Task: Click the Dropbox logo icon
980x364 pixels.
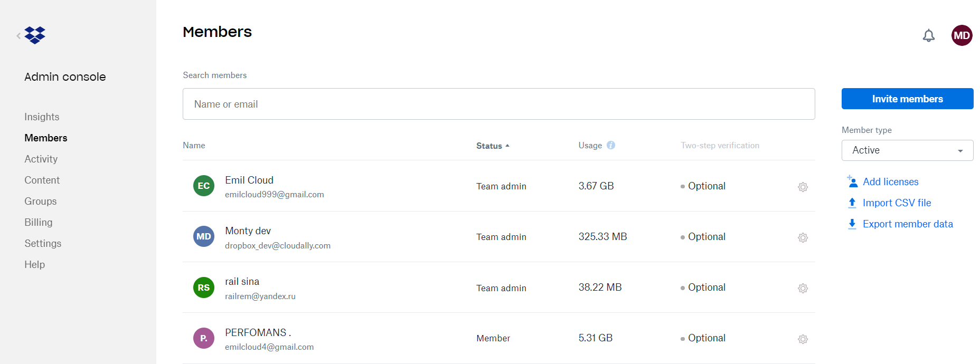Action: click(x=35, y=35)
